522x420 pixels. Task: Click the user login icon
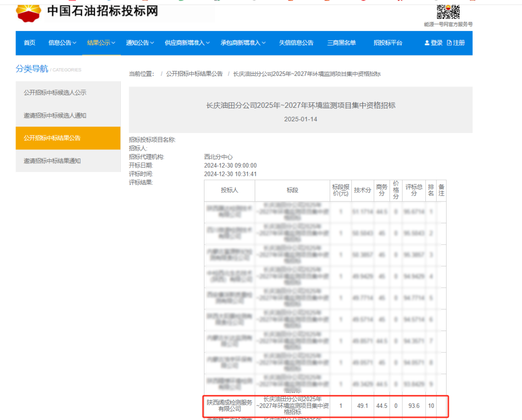[427, 43]
